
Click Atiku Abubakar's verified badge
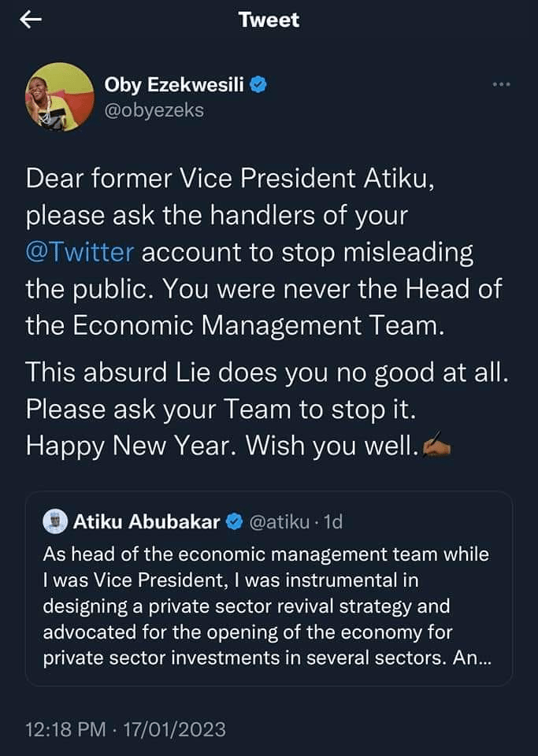(234, 521)
